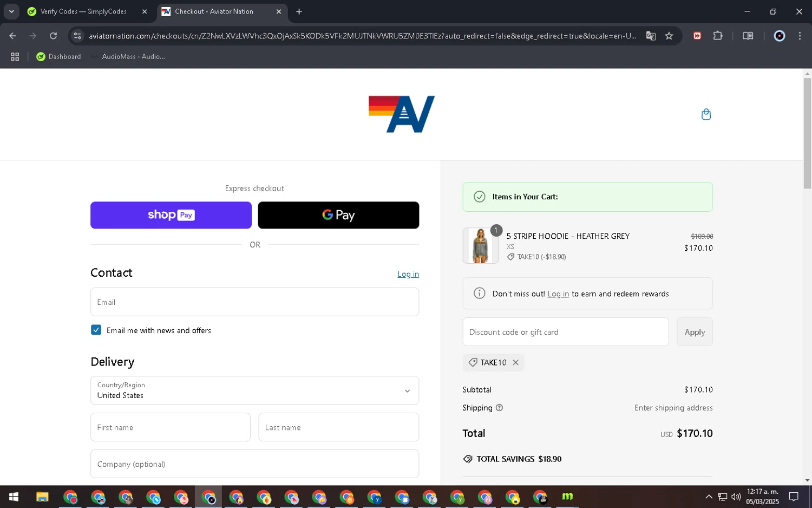This screenshot has width=812, height=508.
Task: Select the Checkout Aviator Nation tab
Action: tap(214, 11)
